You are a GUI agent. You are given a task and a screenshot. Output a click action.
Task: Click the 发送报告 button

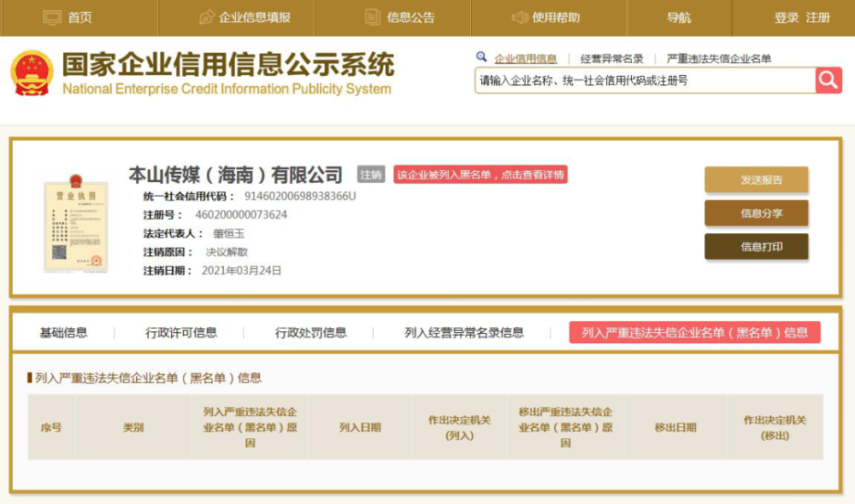pyautogui.click(x=757, y=179)
